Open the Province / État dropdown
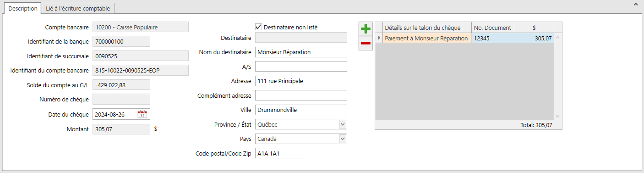Viewport: 644px width, 173px height. point(342,124)
